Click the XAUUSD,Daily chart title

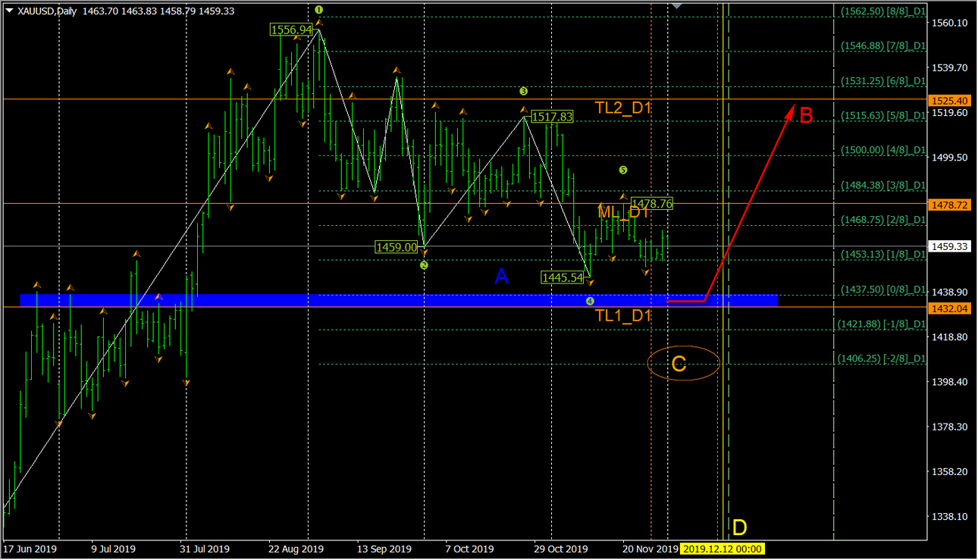(45, 11)
